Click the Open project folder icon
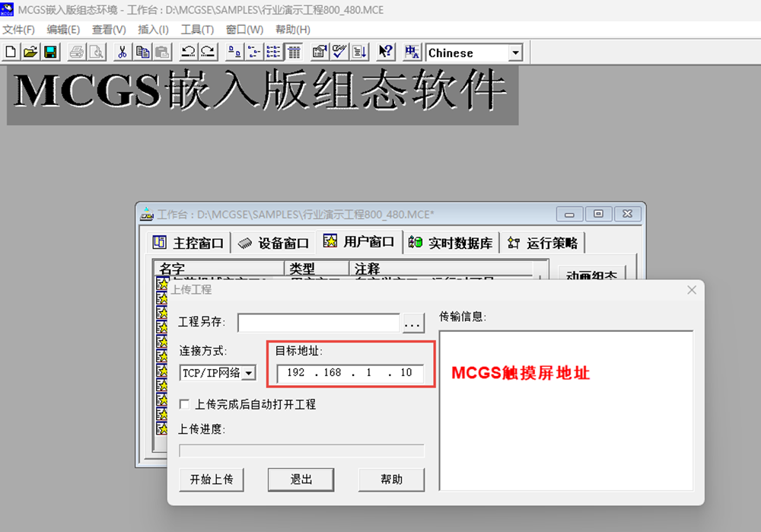Screen dimensions: 761x532 [x=30, y=52]
